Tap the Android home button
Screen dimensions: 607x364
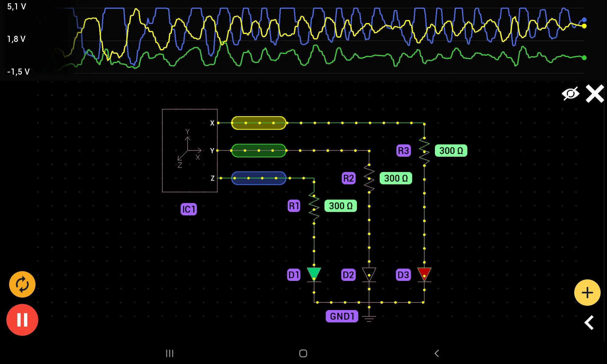(303, 353)
